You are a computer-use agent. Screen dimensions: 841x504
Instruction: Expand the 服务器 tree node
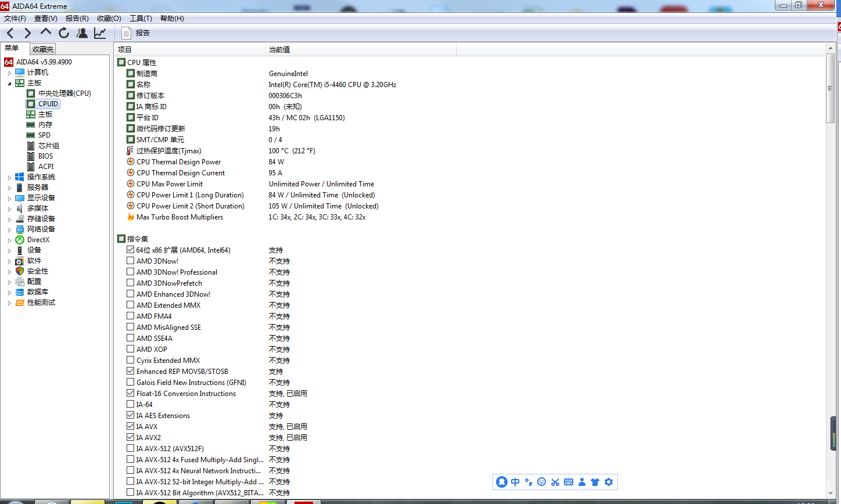[9, 188]
